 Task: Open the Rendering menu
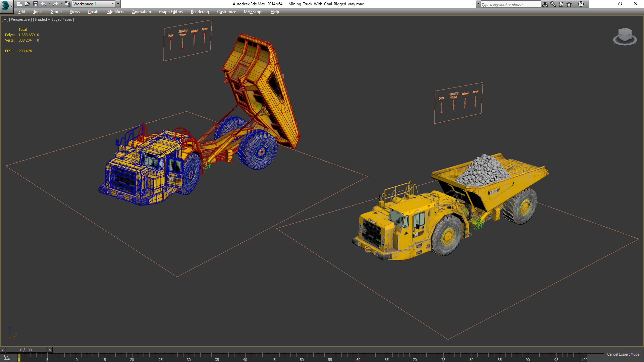point(200,12)
